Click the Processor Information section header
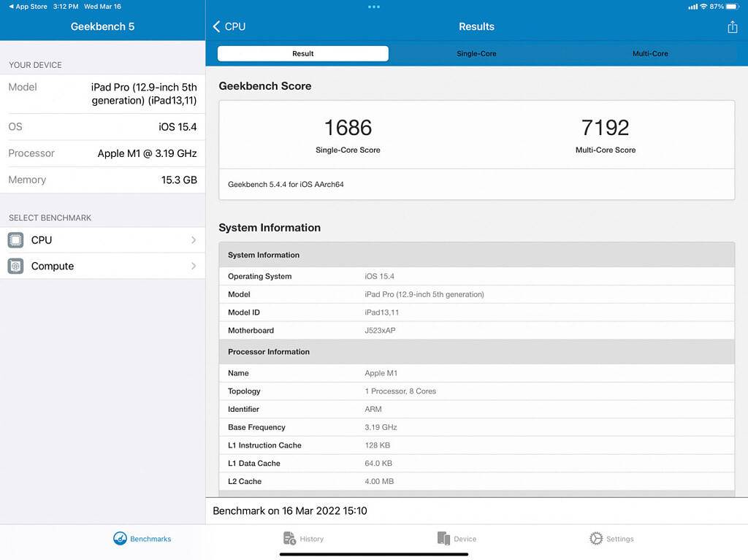The width and height of the screenshot is (748, 560). (476, 351)
